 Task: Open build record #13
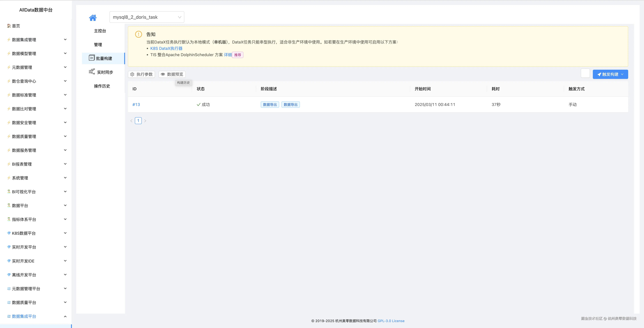[136, 104]
